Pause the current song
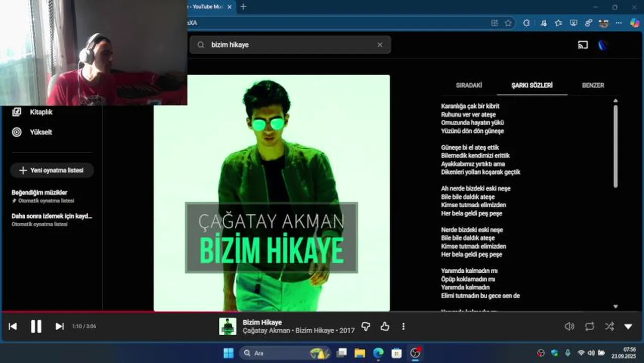Viewport: 644px width, 363px height. [x=36, y=326]
